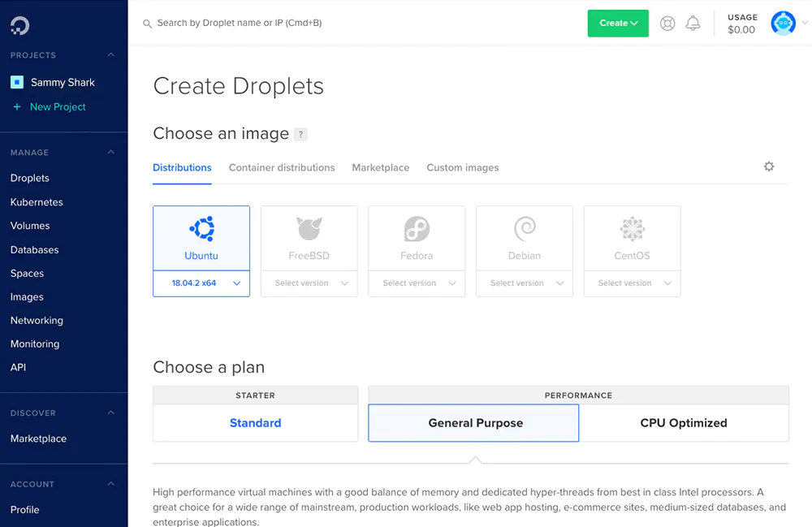This screenshot has width=812, height=527.
Task: Select the Fedora distribution icon
Action: [x=417, y=229]
